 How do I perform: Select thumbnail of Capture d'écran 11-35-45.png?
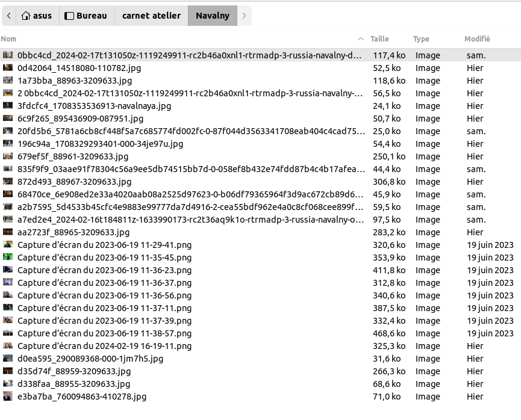8,257
